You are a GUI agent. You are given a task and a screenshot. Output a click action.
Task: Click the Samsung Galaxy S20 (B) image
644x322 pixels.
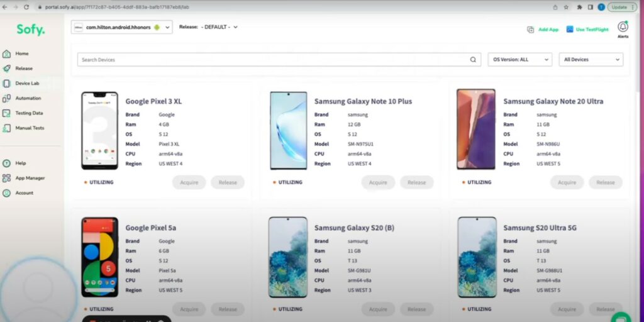[x=288, y=257]
